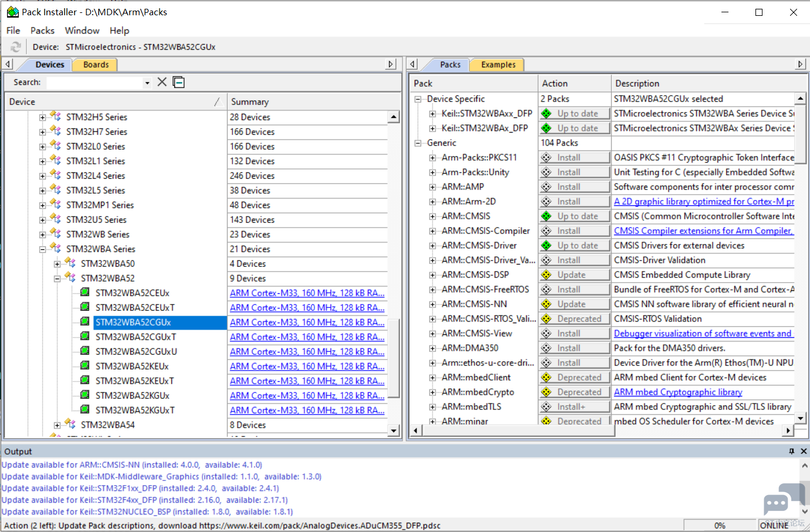Click the packs list horizontal scroll right arrow
Image resolution: width=810 pixels, height=532 pixels.
(x=788, y=431)
